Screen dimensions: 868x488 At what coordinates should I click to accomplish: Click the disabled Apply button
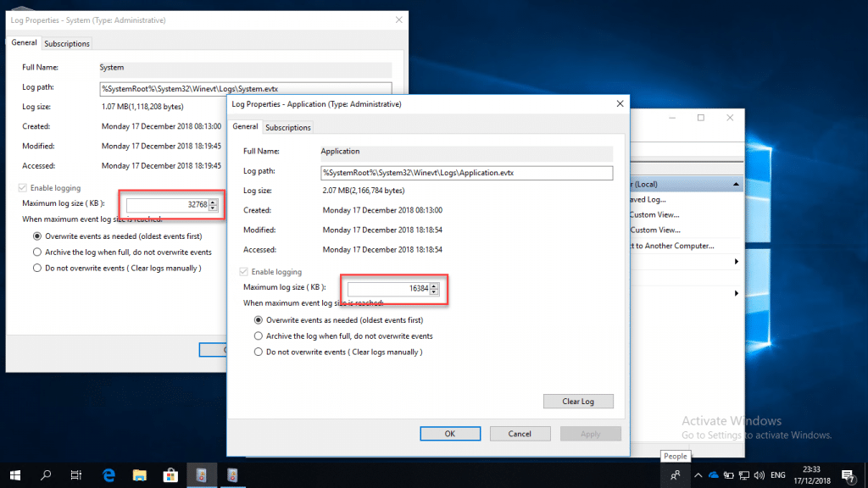590,434
